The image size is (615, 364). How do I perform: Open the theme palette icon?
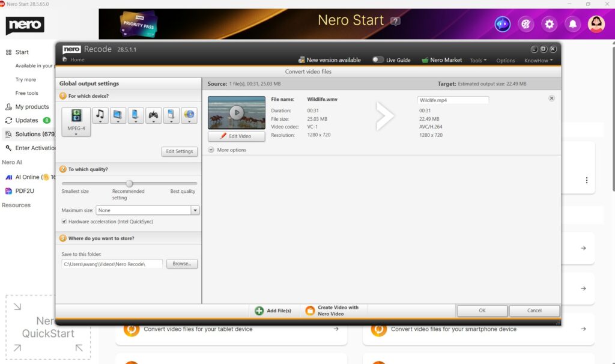point(526,24)
